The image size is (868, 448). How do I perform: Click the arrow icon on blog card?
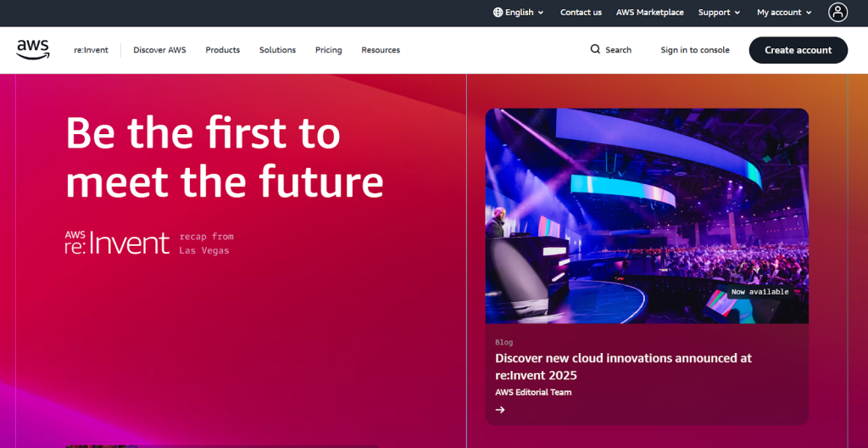coord(500,410)
